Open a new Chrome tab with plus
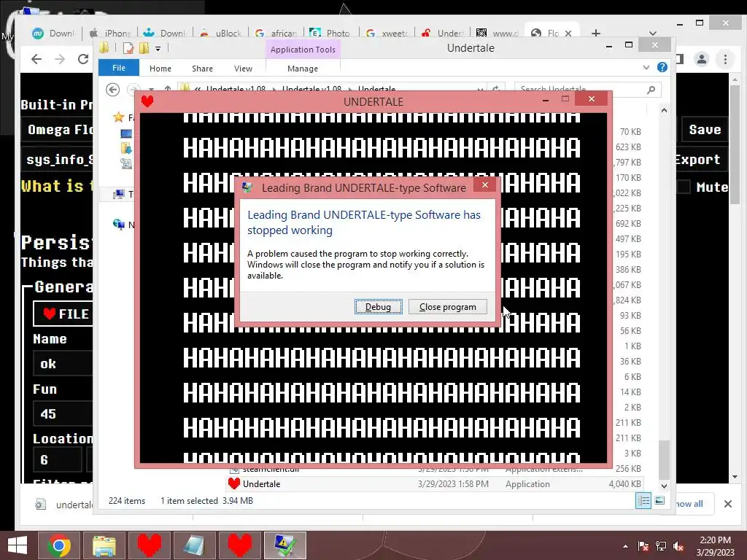This screenshot has height=560, width=747. [x=595, y=33]
